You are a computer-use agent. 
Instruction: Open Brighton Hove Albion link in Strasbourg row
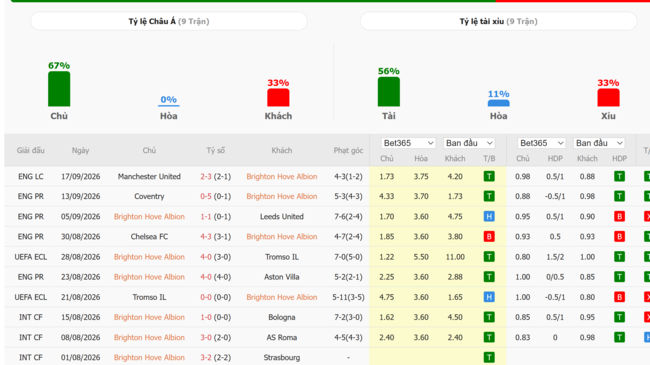click(x=149, y=357)
